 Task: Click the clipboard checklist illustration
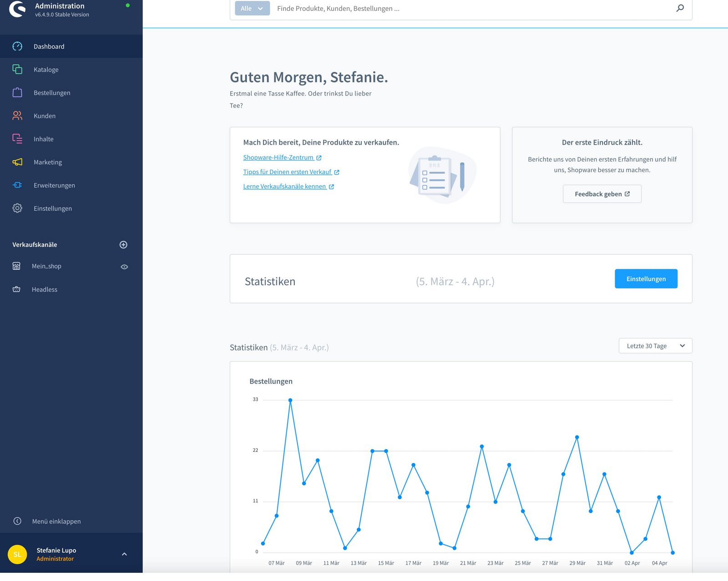click(x=441, y=175)
